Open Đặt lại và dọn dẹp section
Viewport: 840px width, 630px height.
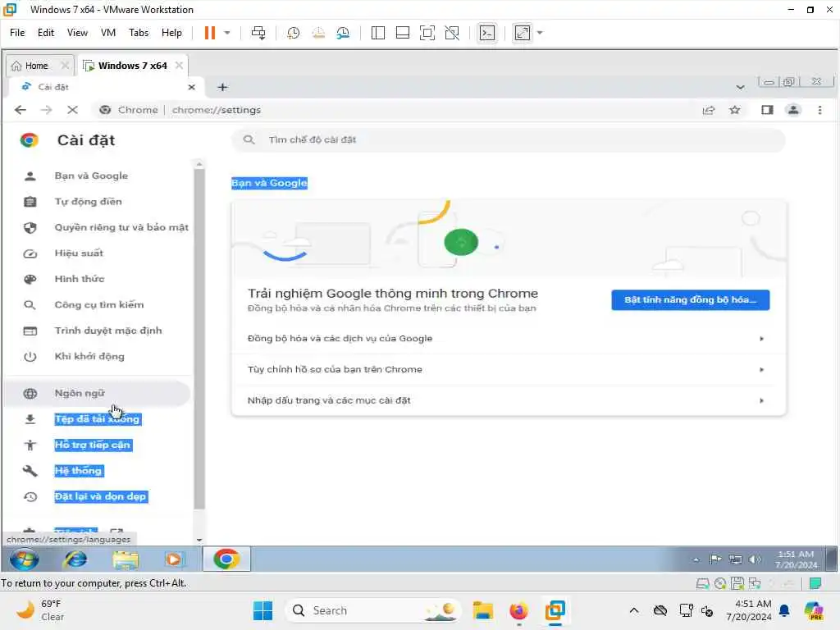[98, 496]
